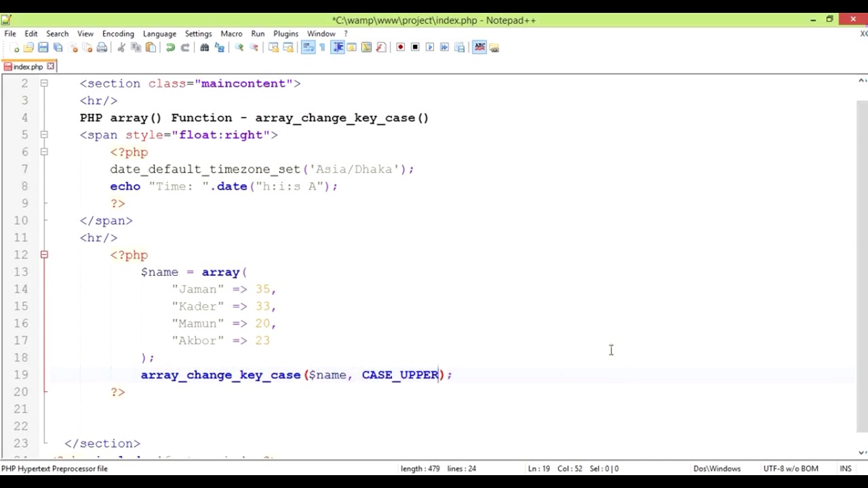The image size is (868, 488).
Task: Click the Copy toolbar icon
Action: tap(136, 47)
